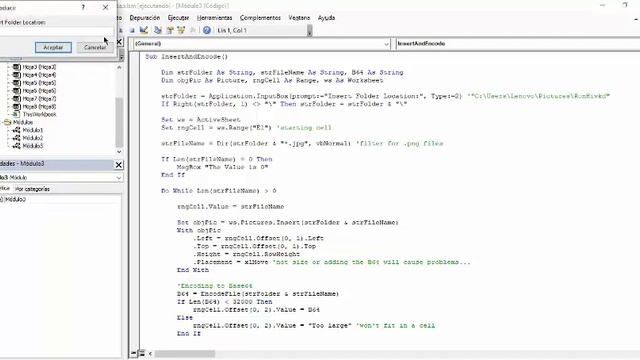Click the Hoja4 worksheet icon in the tree
640x360 pixels.
[16, 75]
